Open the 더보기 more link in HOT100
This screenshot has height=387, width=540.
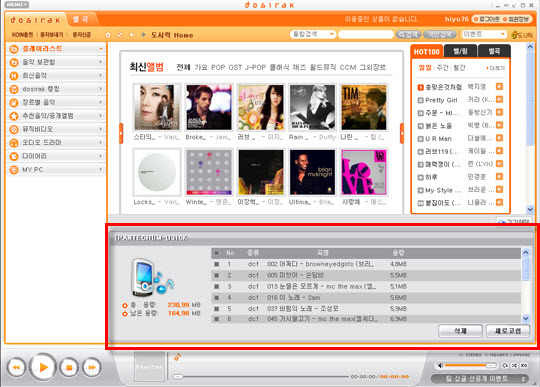(x=496, y=68)
